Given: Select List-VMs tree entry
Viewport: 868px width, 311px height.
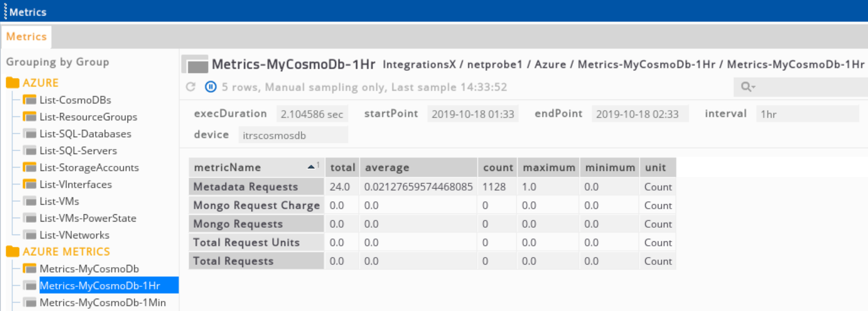Looking at the screenshot, I should pos(59,201).
